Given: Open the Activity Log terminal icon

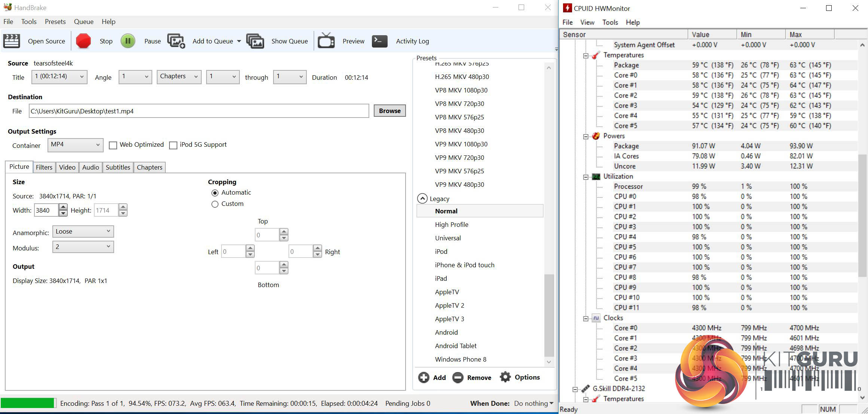Looking at the screenshot, I should tap(379, 41).
